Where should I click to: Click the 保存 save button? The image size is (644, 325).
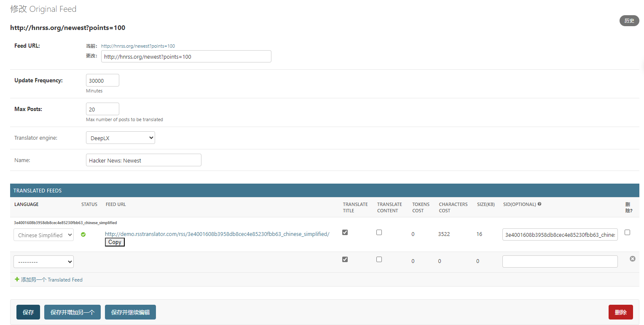coord(28,312)
